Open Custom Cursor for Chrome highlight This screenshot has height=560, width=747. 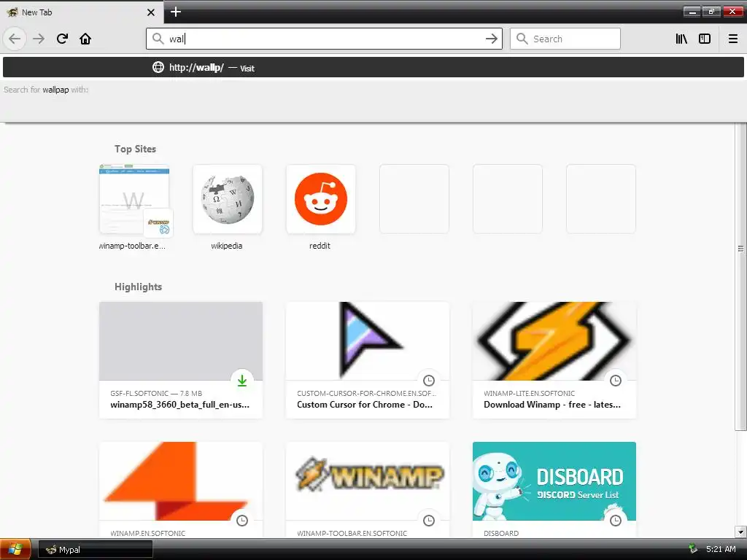[x=368, y=360]
